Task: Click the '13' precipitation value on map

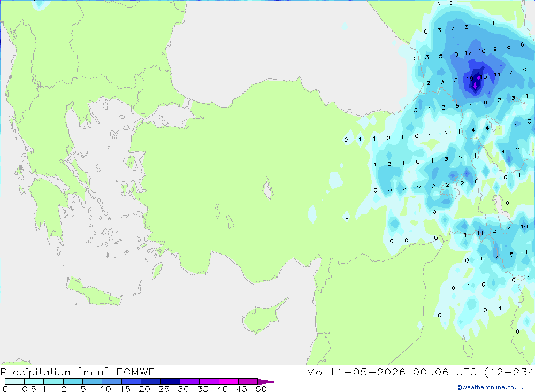Action: pyautogui.click(x=484, y=77)
